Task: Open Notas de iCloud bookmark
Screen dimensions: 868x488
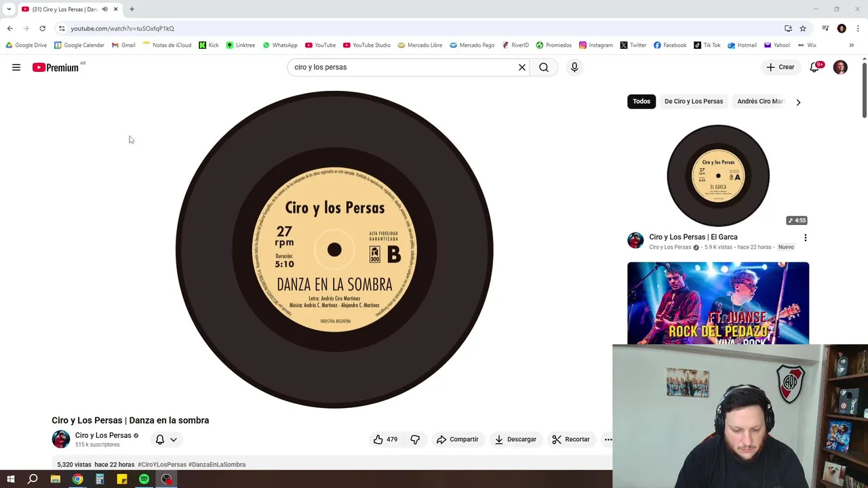Action: tap(167, 45)
